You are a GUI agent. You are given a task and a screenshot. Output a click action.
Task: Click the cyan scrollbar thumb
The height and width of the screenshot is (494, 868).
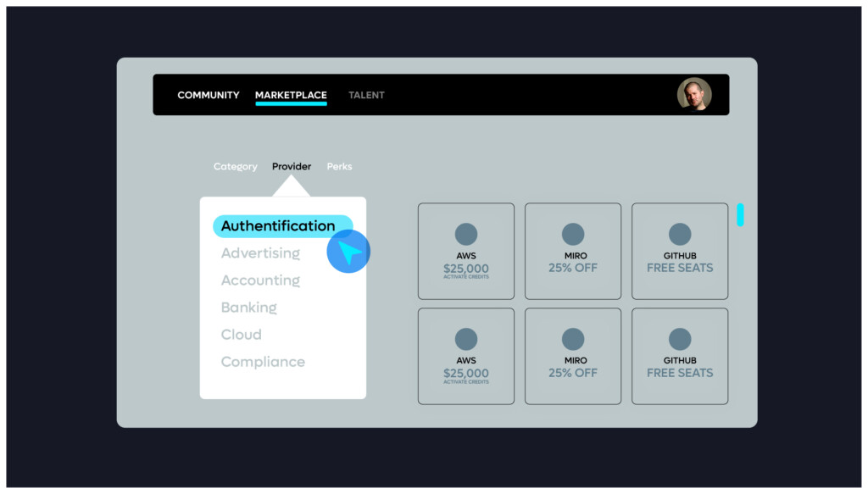740,215
